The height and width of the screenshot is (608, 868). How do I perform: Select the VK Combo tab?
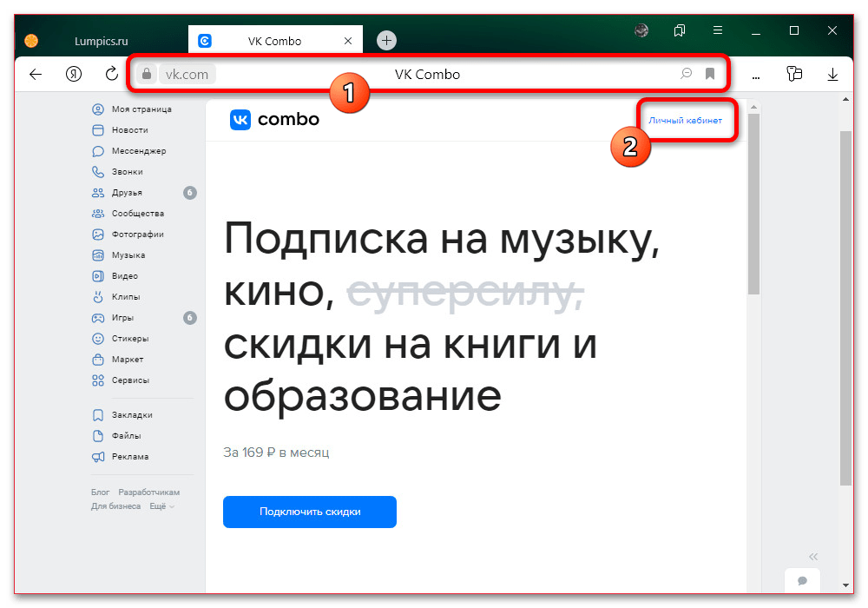[275, 41]
